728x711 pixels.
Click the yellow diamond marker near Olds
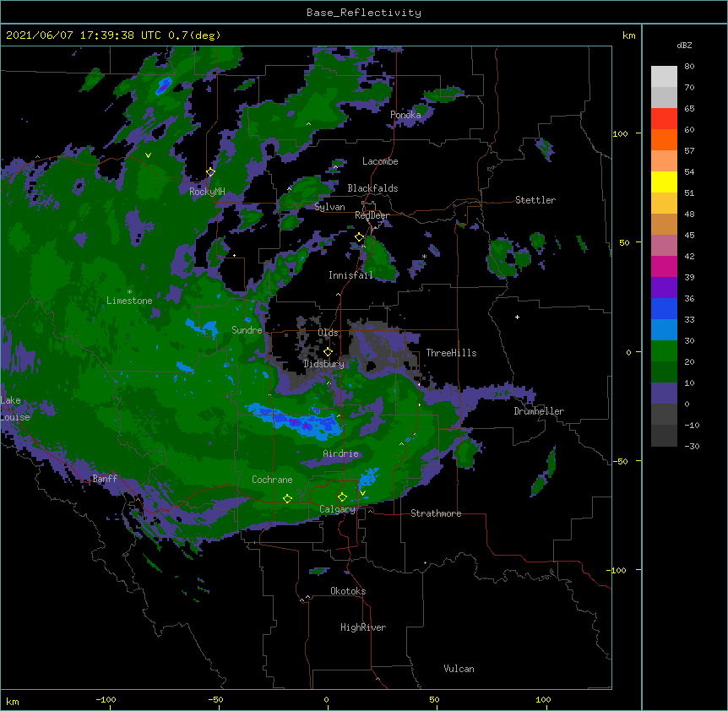click(x=328, y=352)
